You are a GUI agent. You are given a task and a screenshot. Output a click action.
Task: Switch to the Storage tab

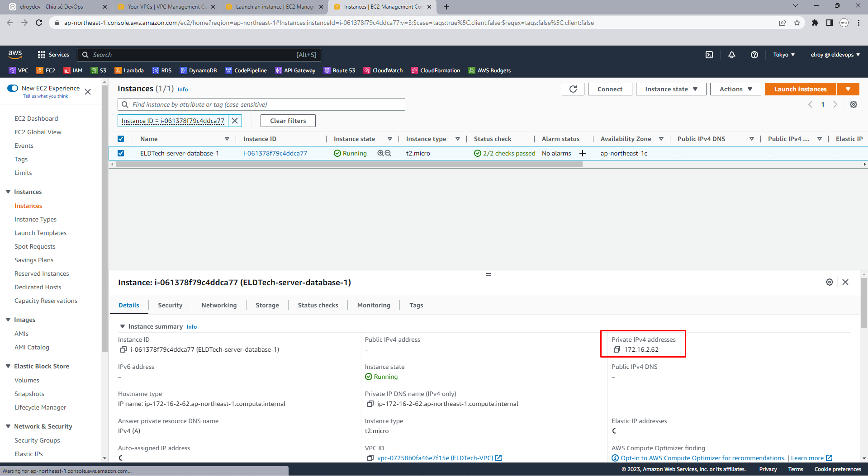click(x=267, y=305)
